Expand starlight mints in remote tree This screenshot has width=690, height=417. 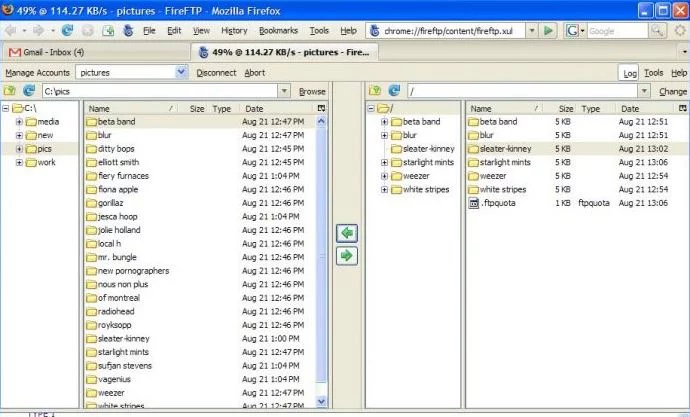385,162
